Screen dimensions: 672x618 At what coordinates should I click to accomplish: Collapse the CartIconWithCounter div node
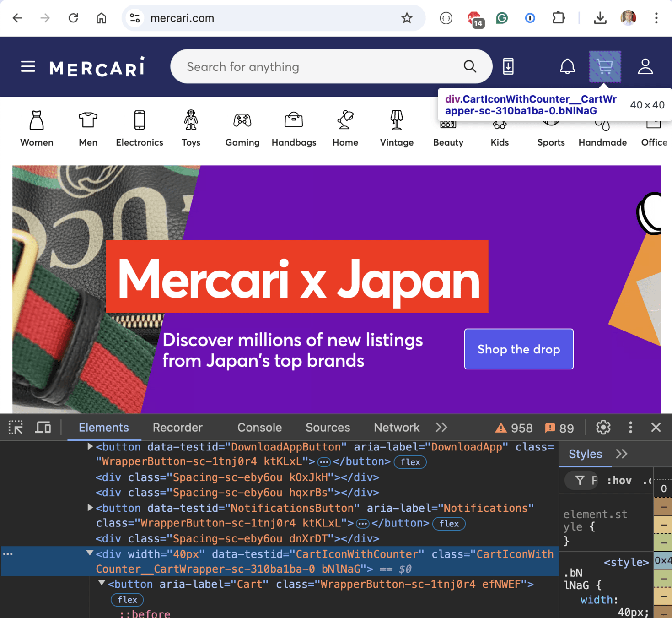tap(90, 553)
